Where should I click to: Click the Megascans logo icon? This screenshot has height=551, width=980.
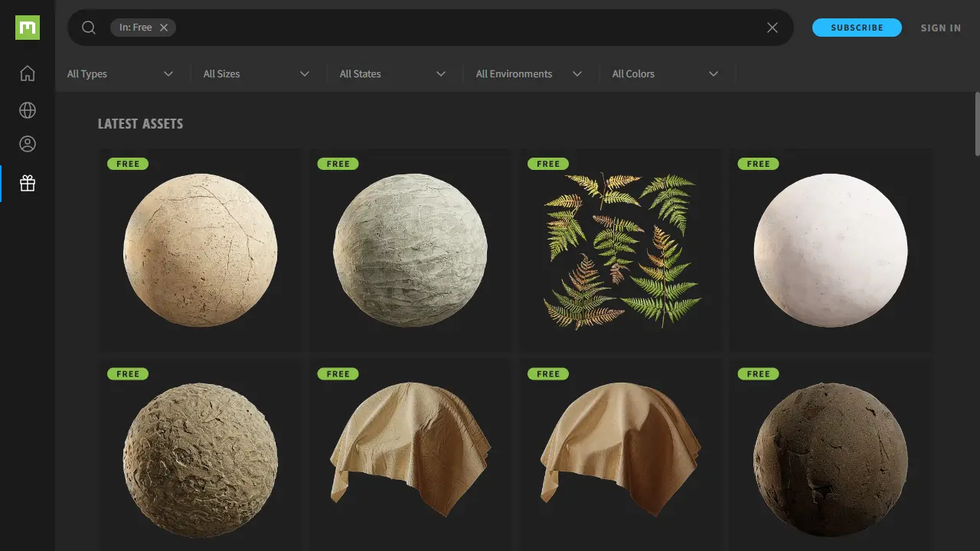click(27, 28)
